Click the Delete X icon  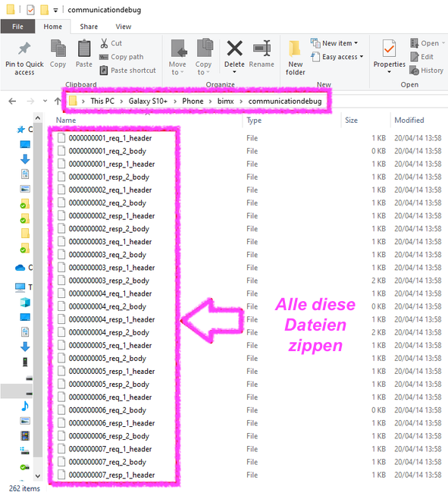(x=234, y=49)
